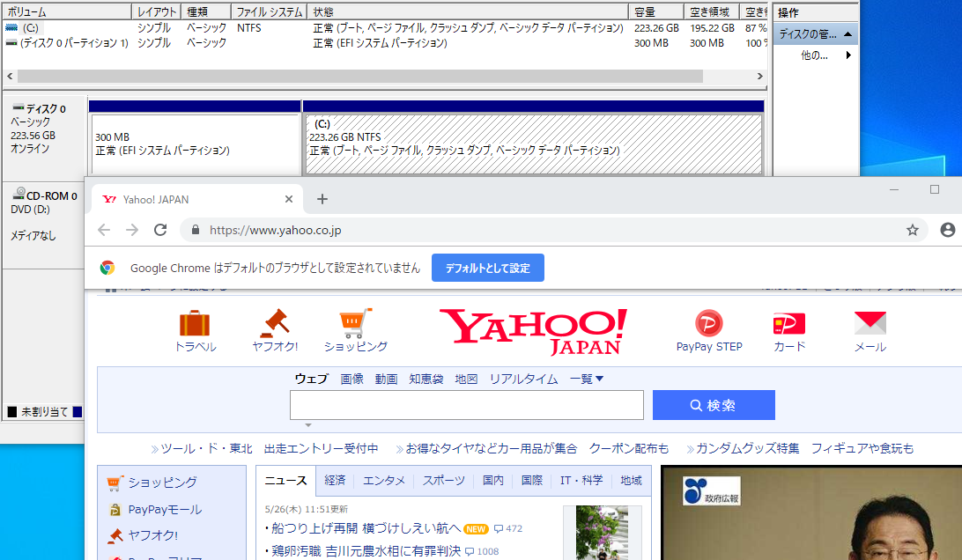
Task: Click the Chrome back arrow button
Action: click(104, 230)
